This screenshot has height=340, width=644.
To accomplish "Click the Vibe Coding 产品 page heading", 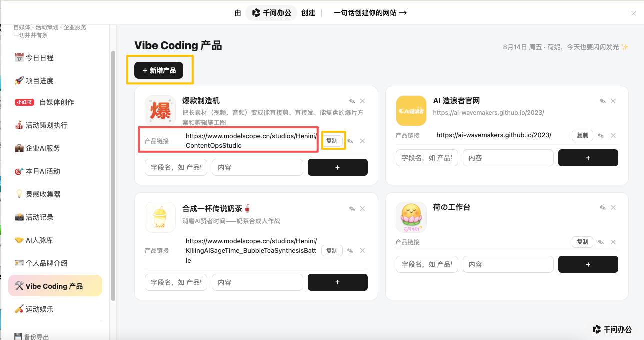I will tap(178, 46).
